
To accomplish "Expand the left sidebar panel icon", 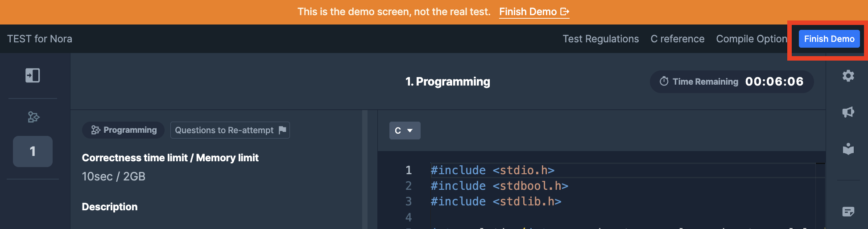I will [x=33, y=75].
